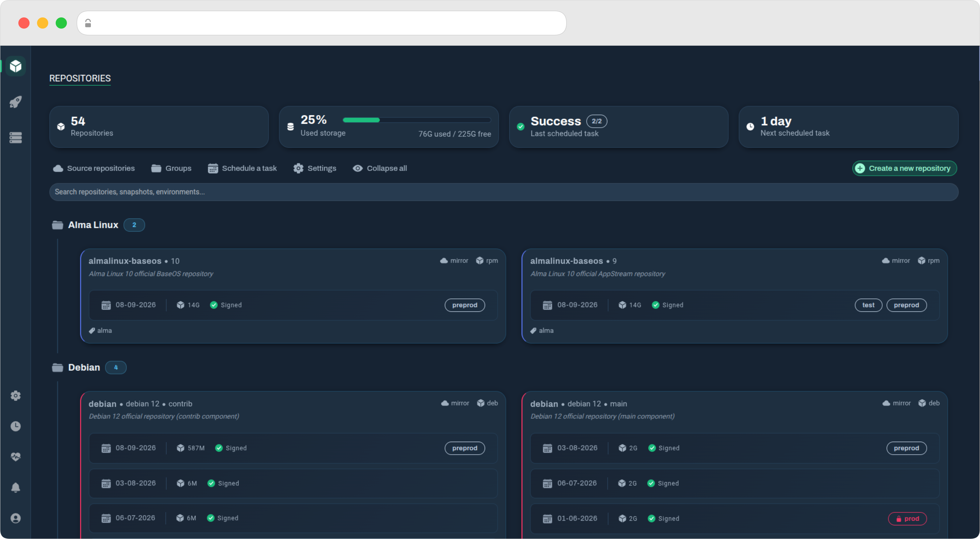
Task: Open the server stack icon in sidebar
Action: coord(16,138)
